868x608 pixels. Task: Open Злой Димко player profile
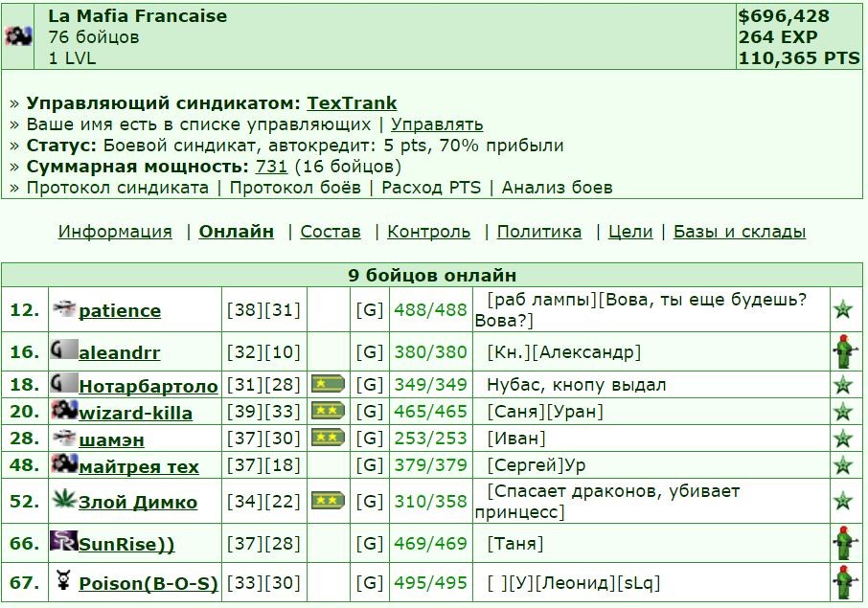pyautogui.click(x=138, y=502)
